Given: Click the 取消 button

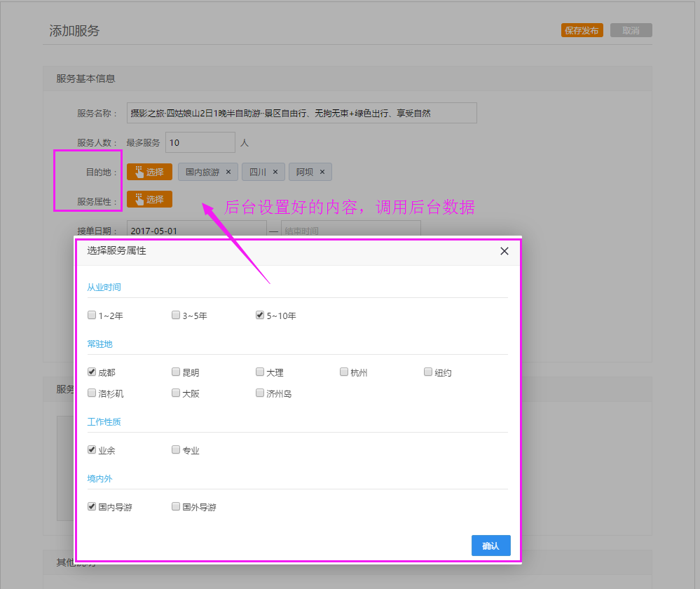Looking at the screenshot, I should pyautogui.click(x=631, y=31).
